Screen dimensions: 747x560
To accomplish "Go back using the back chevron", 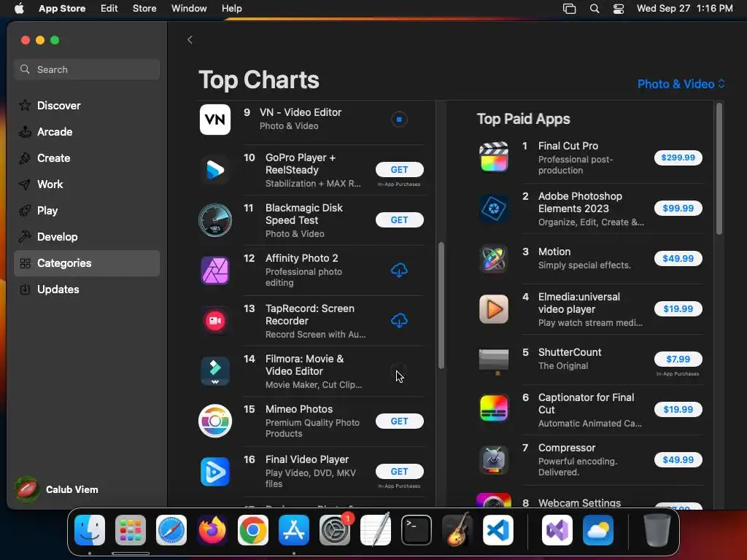I will pos(190,40).
